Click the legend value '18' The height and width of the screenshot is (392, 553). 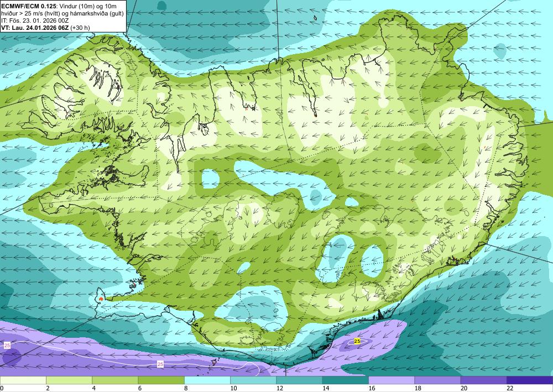point(418,388)
